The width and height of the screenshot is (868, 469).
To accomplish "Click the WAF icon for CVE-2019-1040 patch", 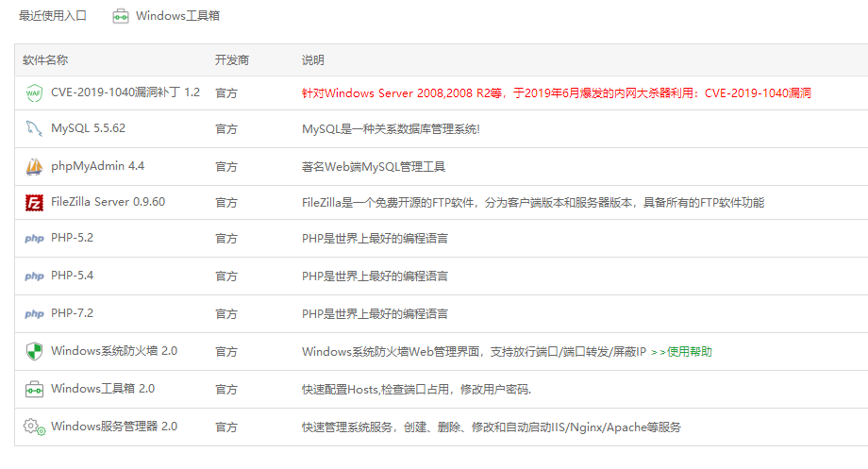I will click(x=34, y=92).
